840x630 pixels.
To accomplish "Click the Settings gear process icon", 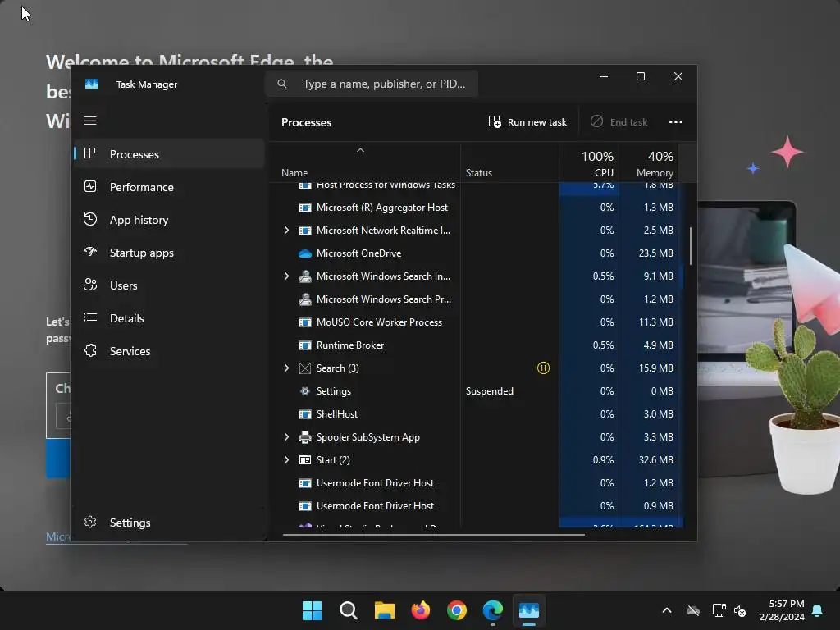I will tap(305, 391).
